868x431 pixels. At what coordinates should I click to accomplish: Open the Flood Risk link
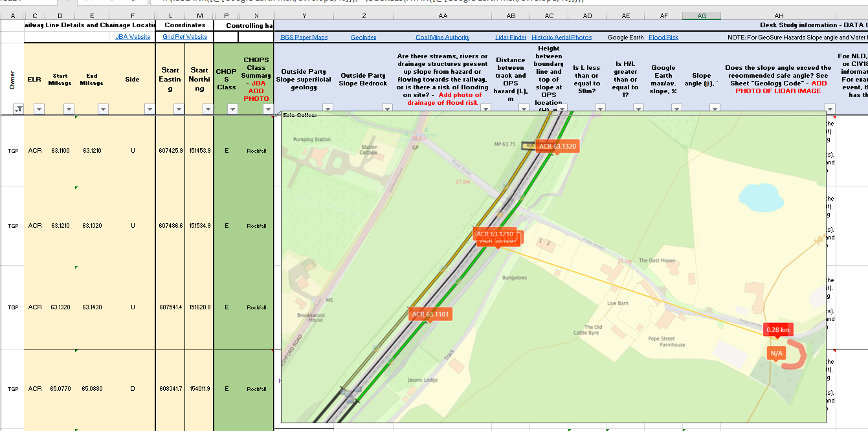pos(663,38)
